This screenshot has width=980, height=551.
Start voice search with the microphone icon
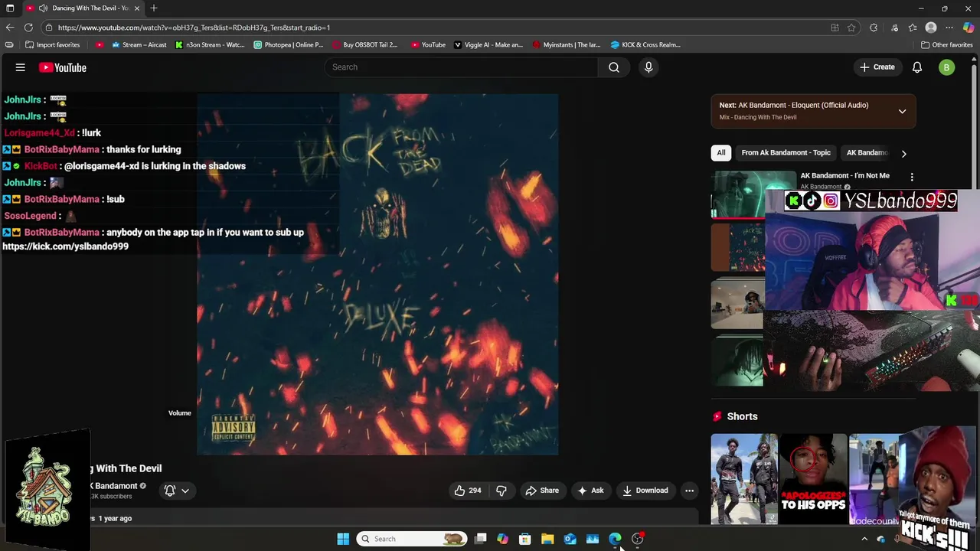648,67
